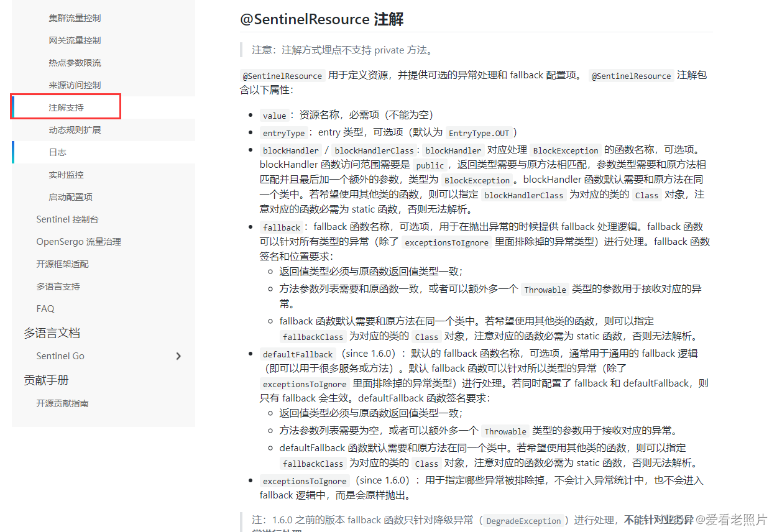Click the 'Throwable' tag in fallback section
This screenshot has height=532, width=777.
pyautogui.click(x=545, y=290)
